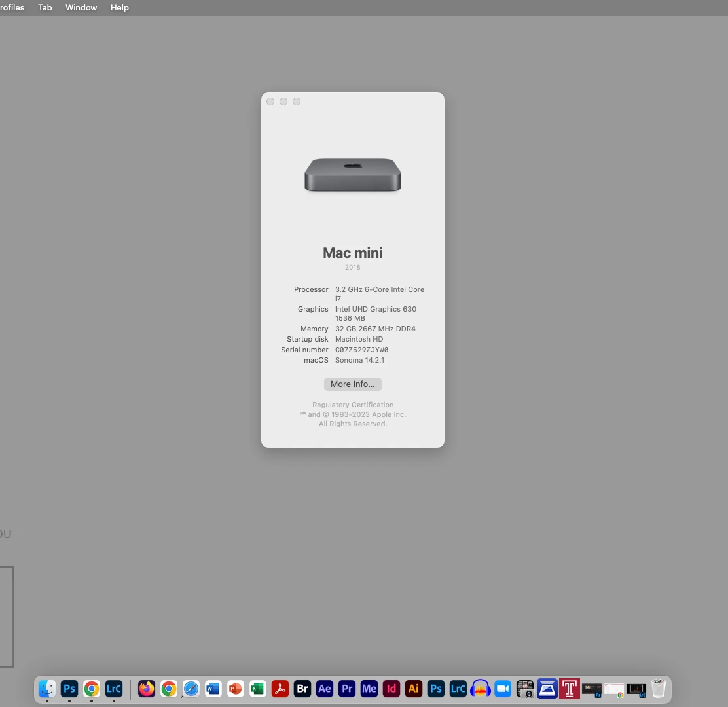Launch Adobe Illustrator from the Dock
Screen dimensions: 728x707
pyautogui.click(x=414, y=689)
